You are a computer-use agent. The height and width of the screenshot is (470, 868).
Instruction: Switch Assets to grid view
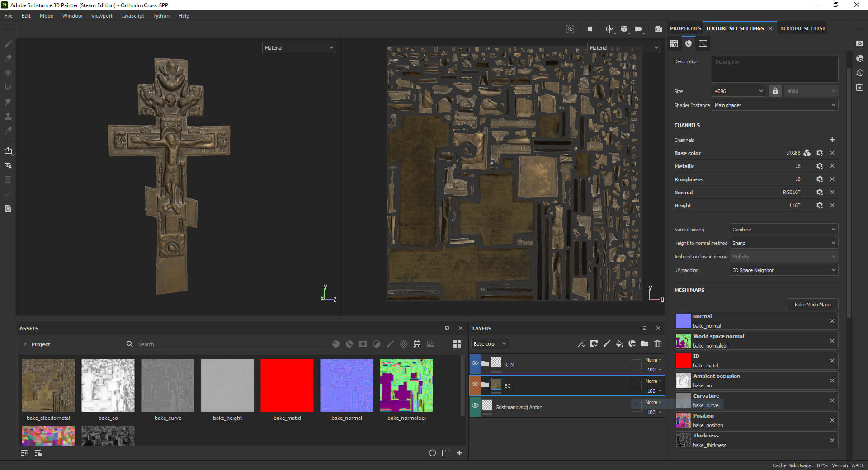tap(457, 344)
